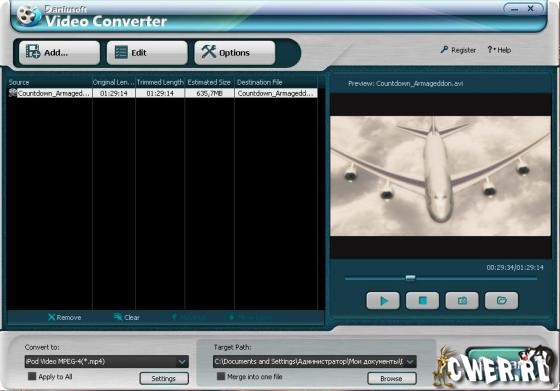Viewport: 560px width, 391px height.
Task: Enable the Apply to All checkbox
Action: (32, 376)
